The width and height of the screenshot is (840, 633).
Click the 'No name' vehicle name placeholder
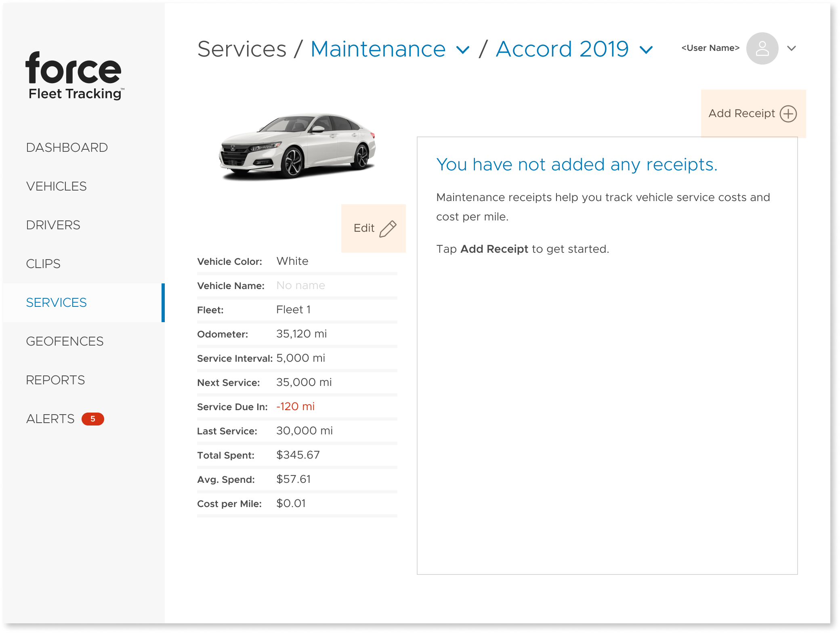tap(300, 285)
